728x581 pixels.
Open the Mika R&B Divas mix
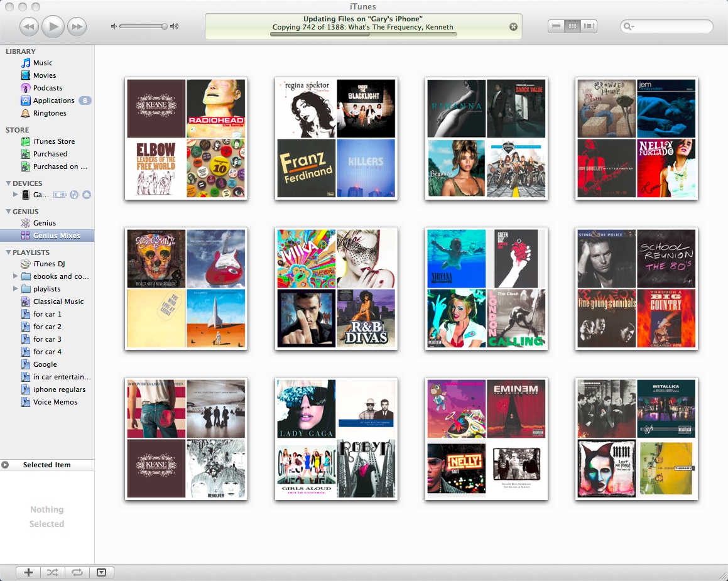pyautogui.click(x=336, y=288)
